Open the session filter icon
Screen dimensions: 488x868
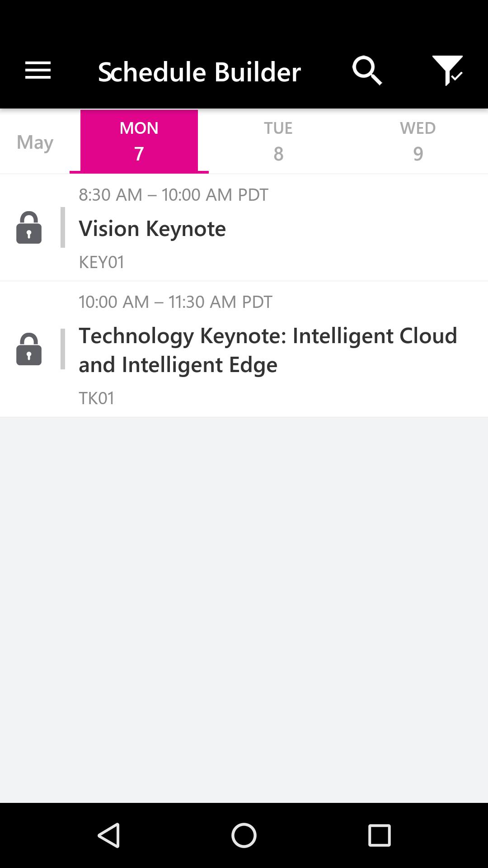click(447, 71)
